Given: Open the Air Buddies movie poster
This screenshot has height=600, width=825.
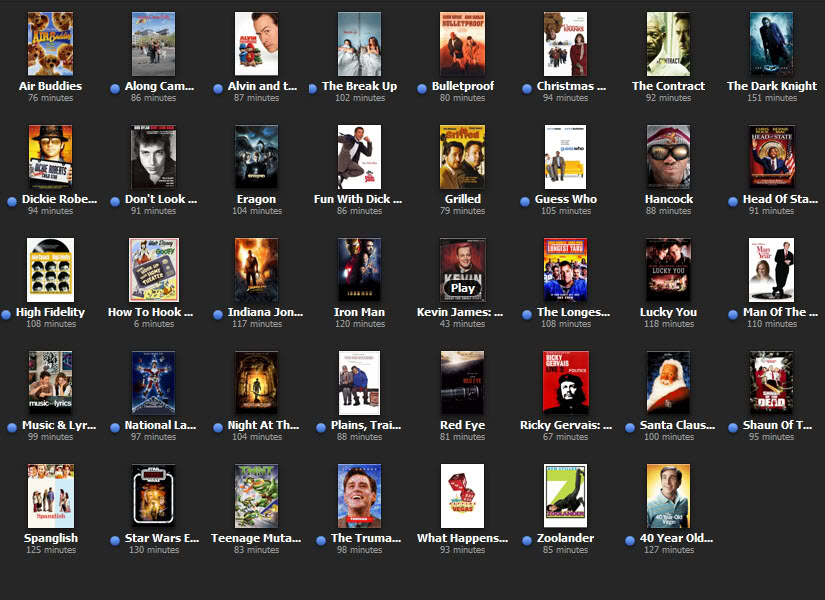Looking at the screenshot, I should pyautogui.click(x=51, y=44).
